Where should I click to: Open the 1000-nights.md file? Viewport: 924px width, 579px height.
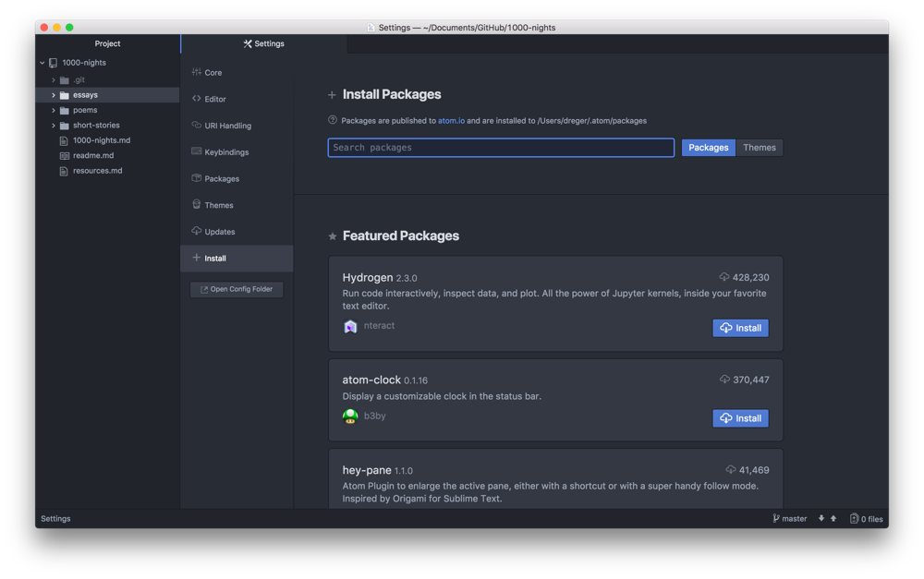tap(101, 140)
